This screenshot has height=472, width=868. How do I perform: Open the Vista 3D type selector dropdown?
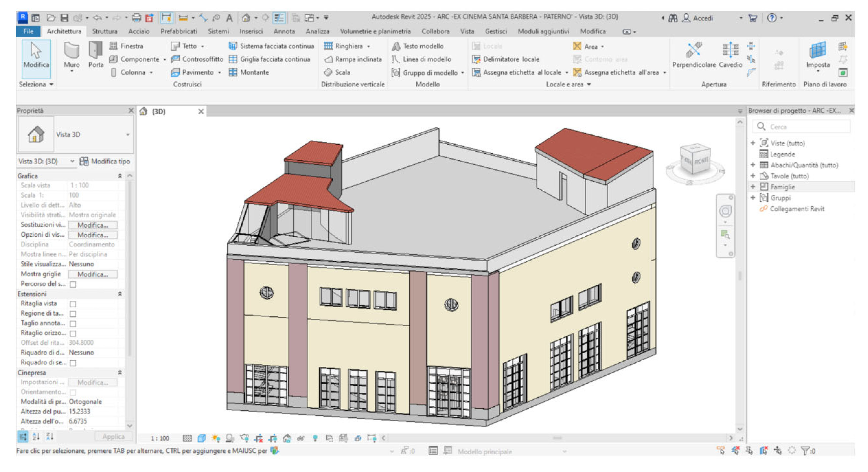click(128, 135)
